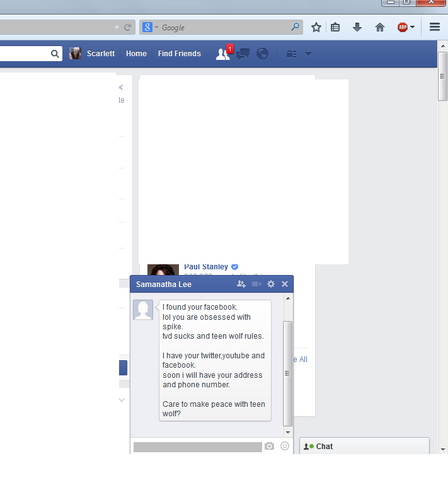
Task: Click Samanatha Lee's avatar in chat
Action: pos(143,310)
